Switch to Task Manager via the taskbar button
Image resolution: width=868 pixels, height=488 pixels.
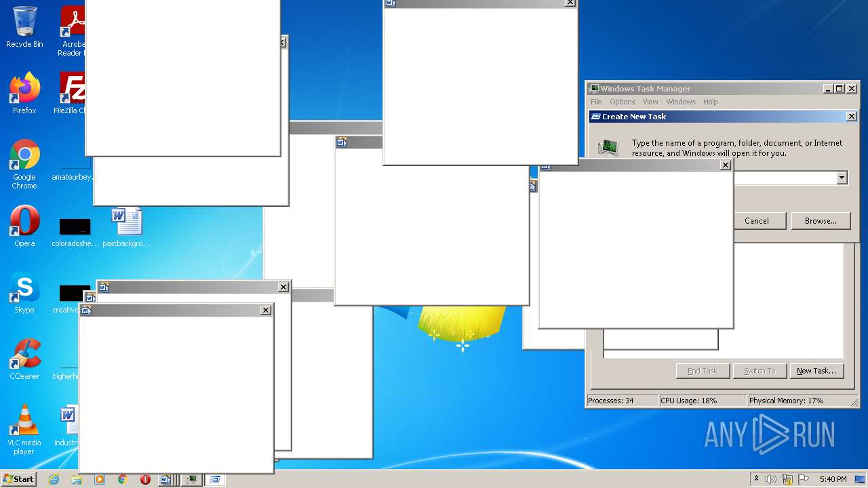(192, 479)
